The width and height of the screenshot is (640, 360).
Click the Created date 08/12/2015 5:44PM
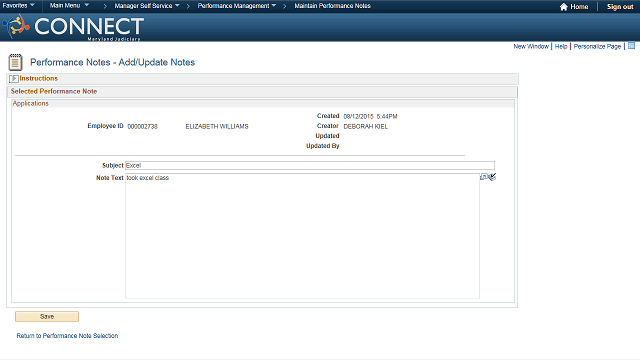pos(370,116)
